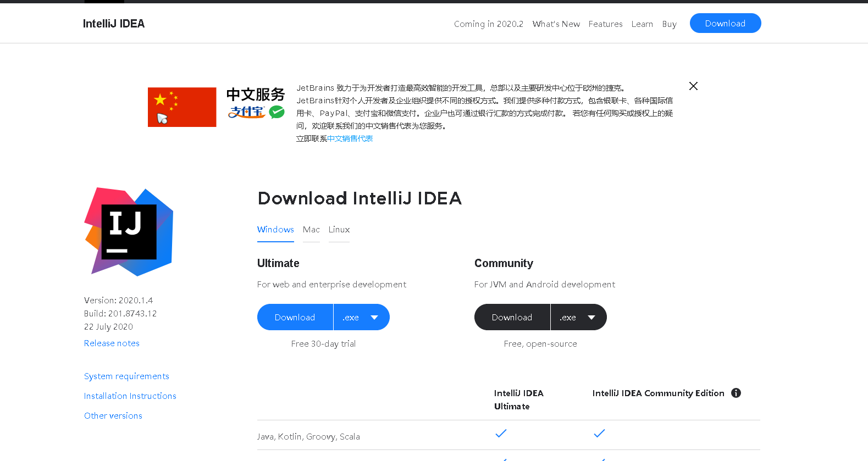Click Ultimate checkmark in Java, Kotlin row

point(501,434)
